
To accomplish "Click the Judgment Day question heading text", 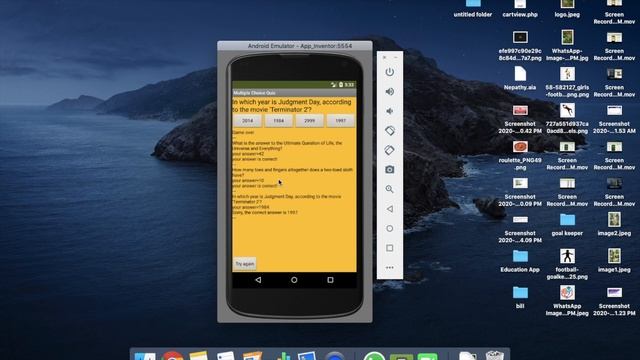I will click(291, 106).
